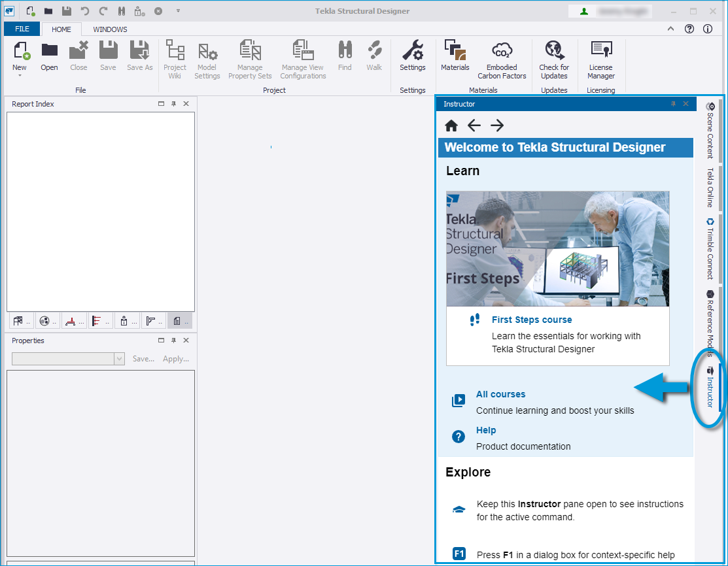Click the quick access redo arrow

tap(103, 10)
